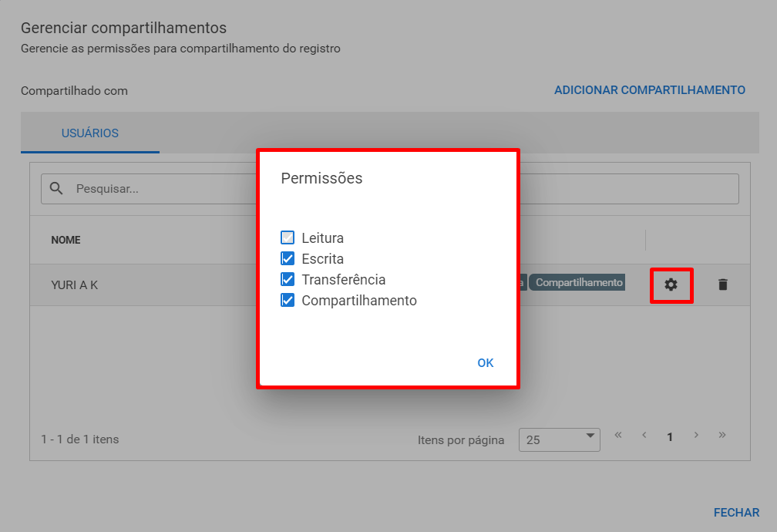Confirm permissions with the OK button

[x=485, y=363]
